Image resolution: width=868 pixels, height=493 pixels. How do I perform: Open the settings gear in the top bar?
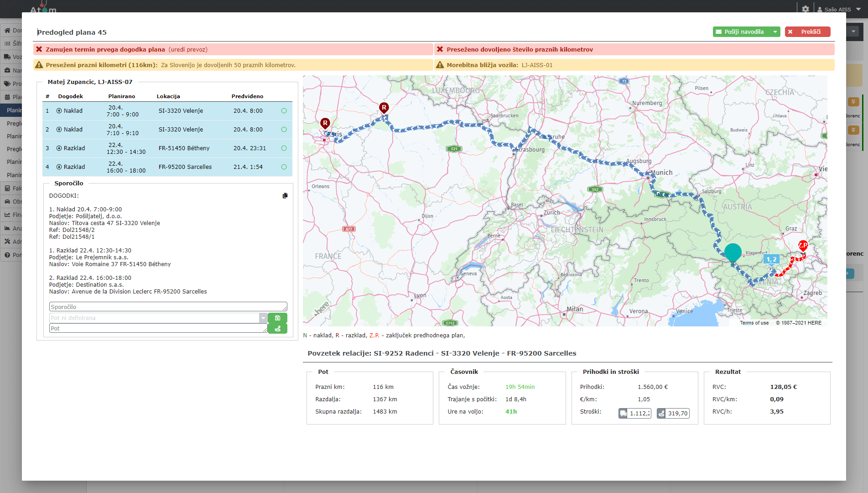[x=805, y=9]
